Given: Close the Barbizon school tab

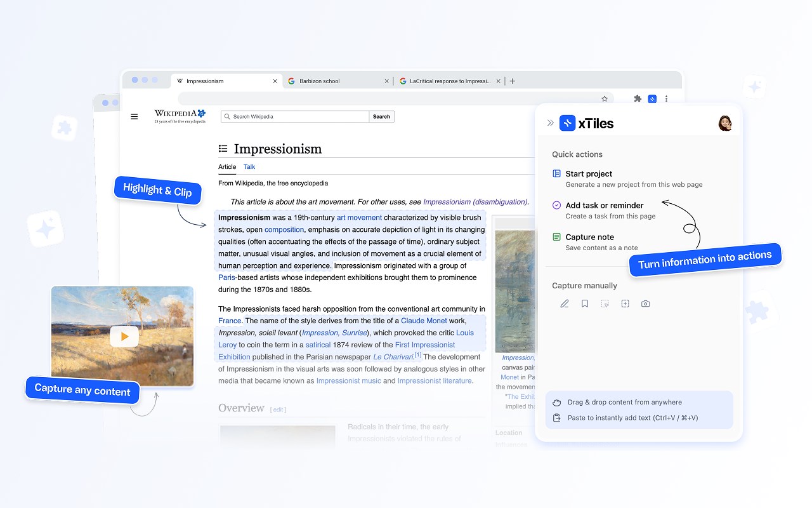Looking at the screenshot, I should pyautogui.click(x=387, y=81).
